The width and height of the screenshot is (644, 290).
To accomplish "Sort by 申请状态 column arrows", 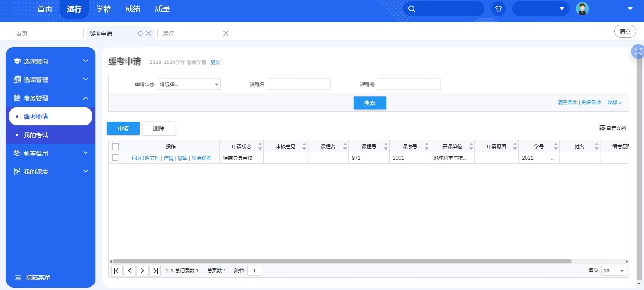I will (260, 146).
